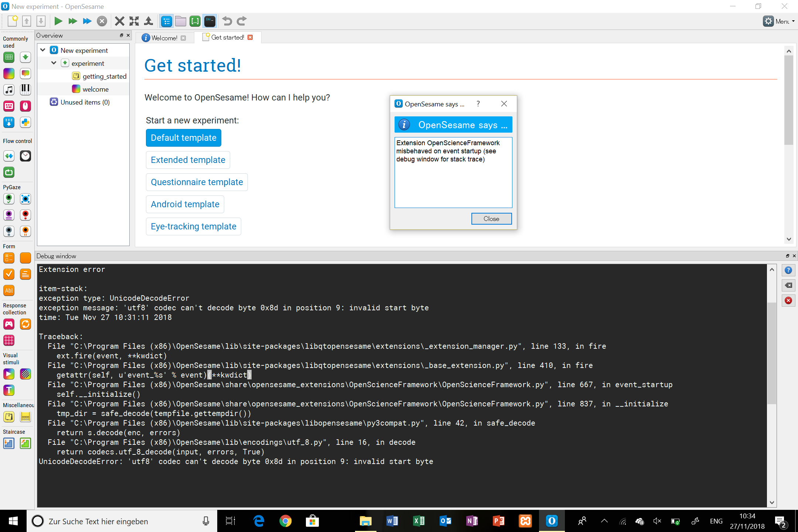Close the Overview panel

128,35
